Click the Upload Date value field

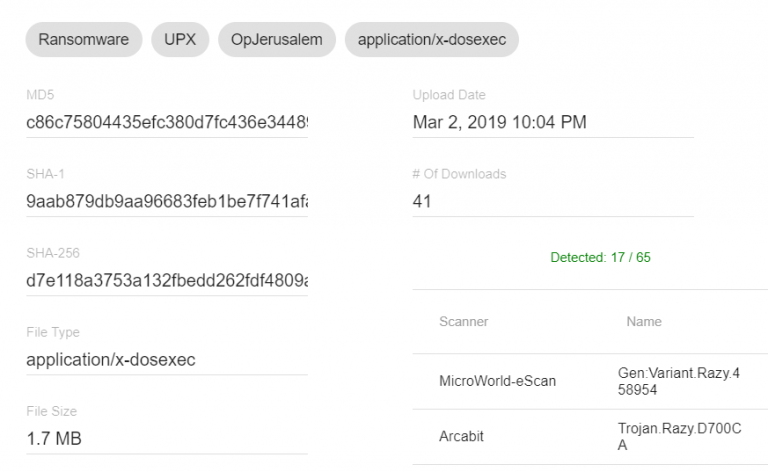pos(552,123)
